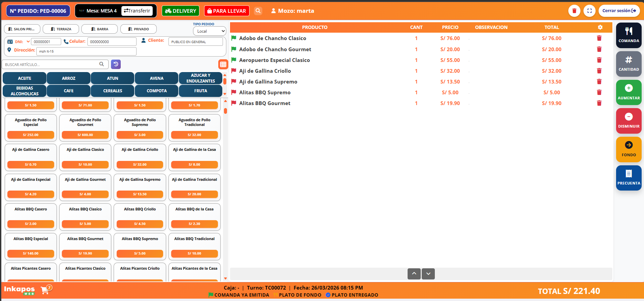Click the red trash icon in header
The image size is (644, 301).
574,11
